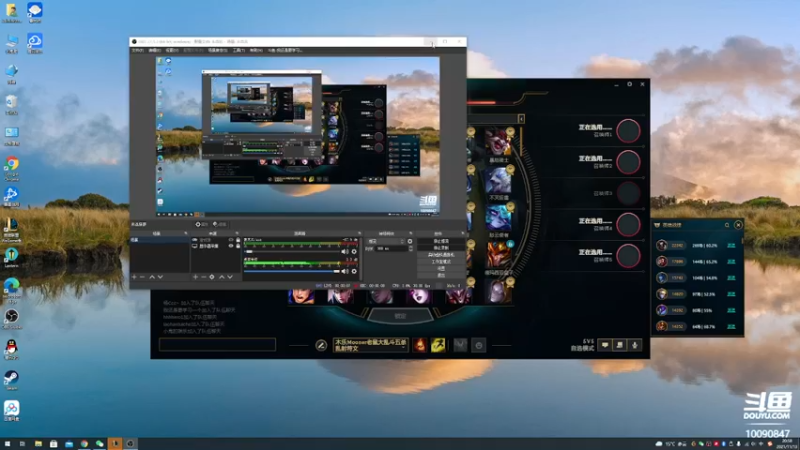Open Google Chrome desktop shortcut

(x=11, y=166)
